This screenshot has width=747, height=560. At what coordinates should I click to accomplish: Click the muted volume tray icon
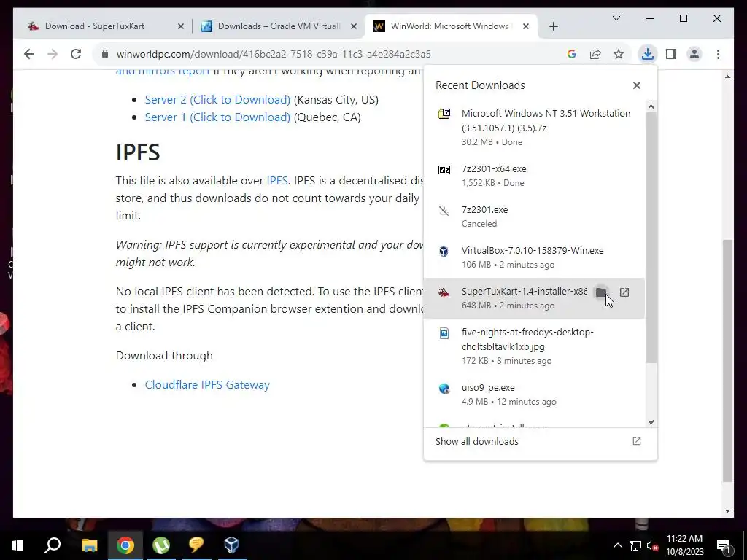tap(653, 545)
